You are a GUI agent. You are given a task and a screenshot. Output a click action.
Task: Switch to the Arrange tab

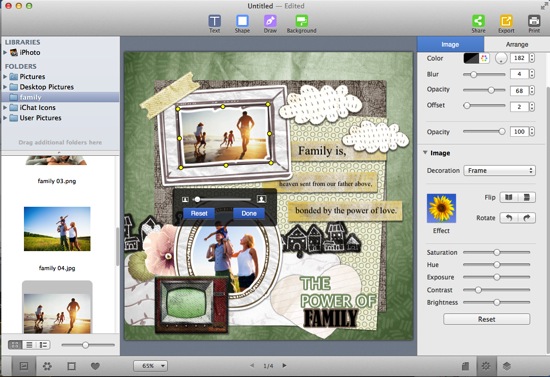517,45
